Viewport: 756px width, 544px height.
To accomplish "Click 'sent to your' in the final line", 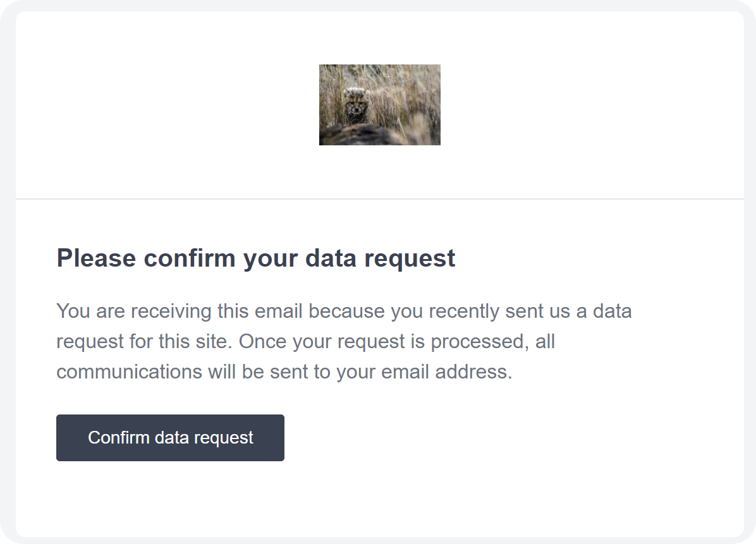I will point(324,372).
